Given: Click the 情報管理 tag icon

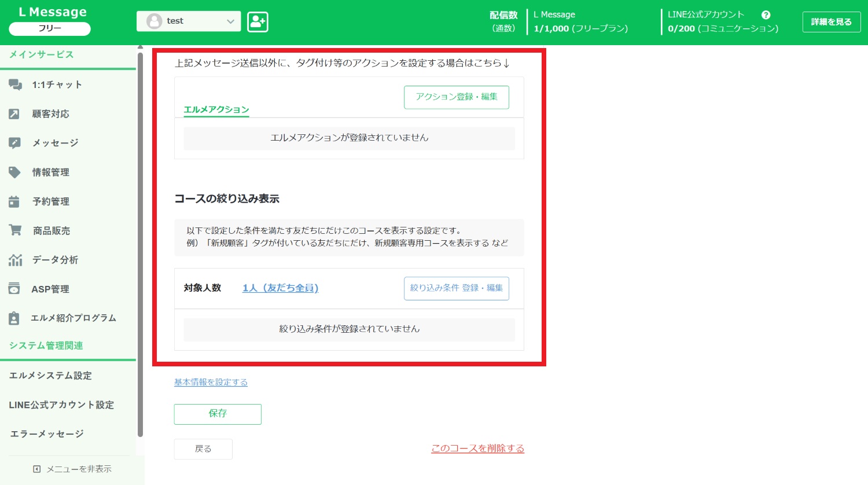Looking at the screenshot, I should coord(14,172).
